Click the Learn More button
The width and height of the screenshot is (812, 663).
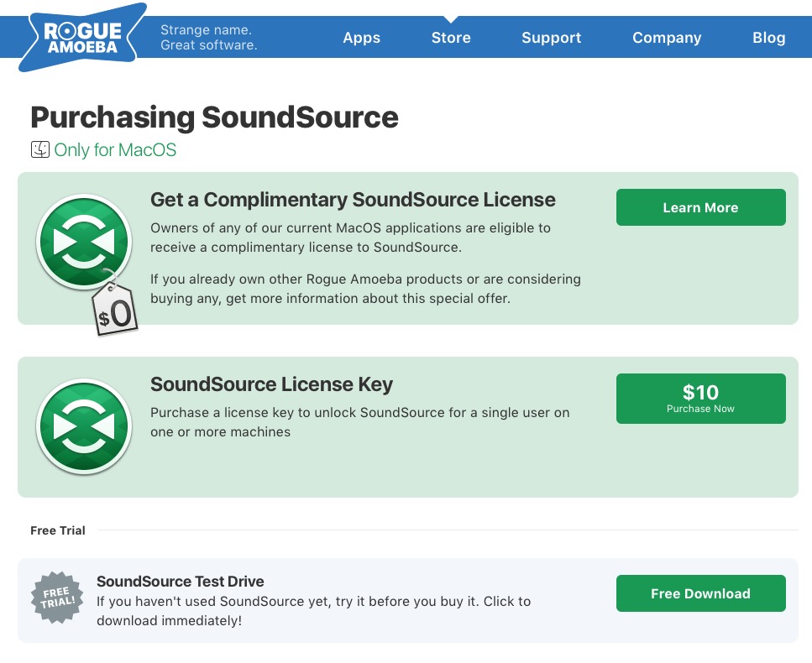(700, 207)
